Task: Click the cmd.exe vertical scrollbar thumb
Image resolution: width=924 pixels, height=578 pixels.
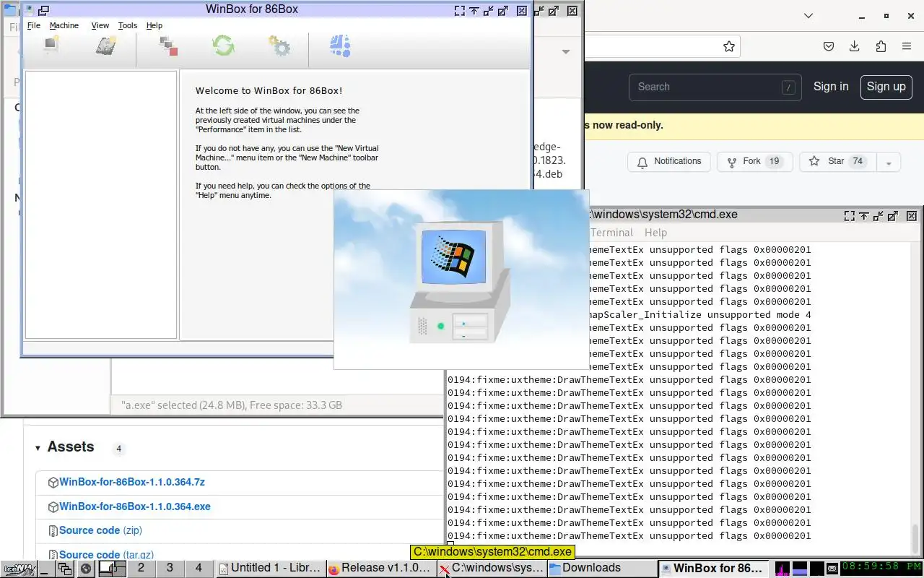Action: 917,538
